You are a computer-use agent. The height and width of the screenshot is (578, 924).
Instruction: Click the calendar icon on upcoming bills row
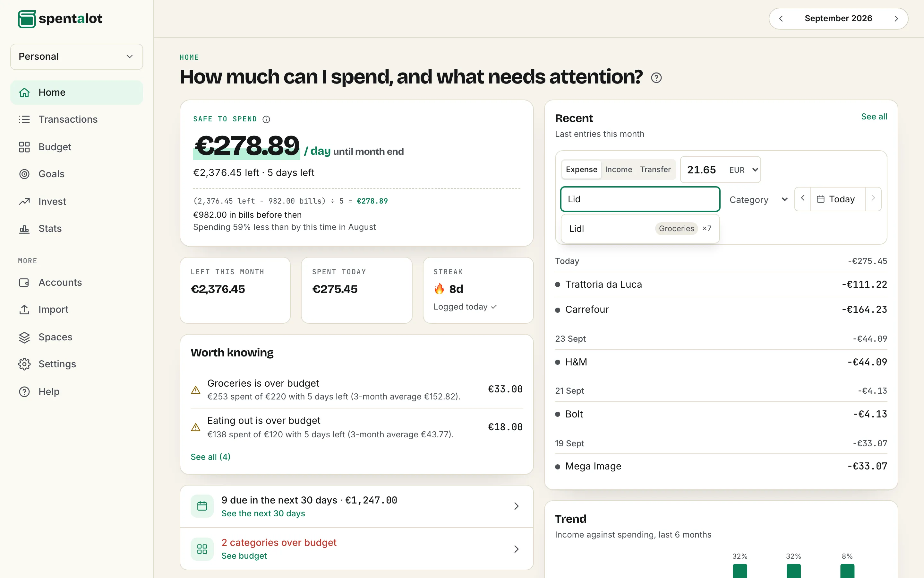click(x=202, y=506)
